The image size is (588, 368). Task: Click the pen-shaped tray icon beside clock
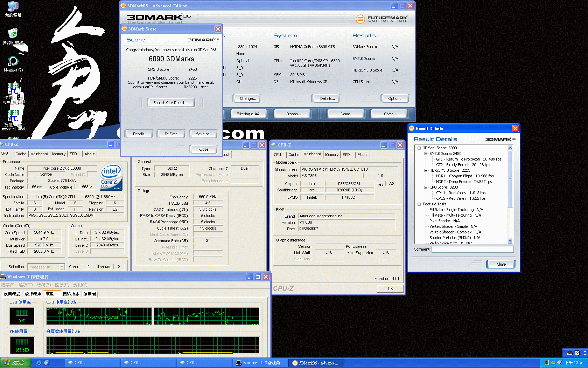tap(559, 363)
